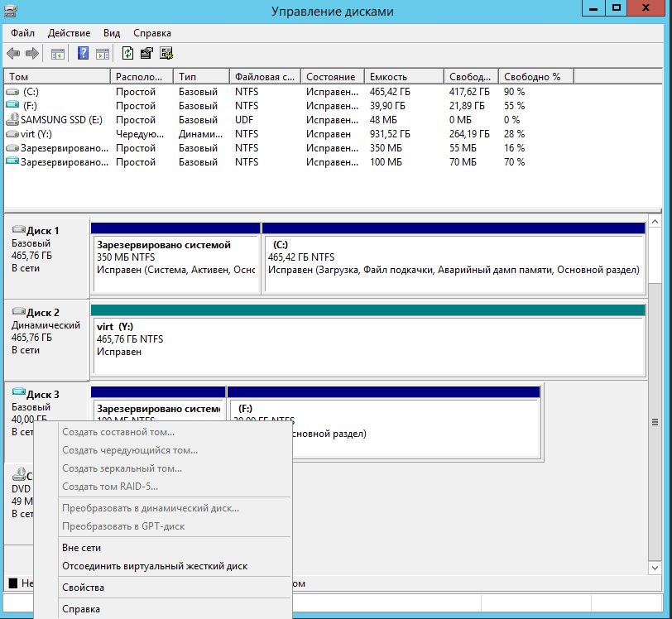
Task: Open the Файл menu
Action: coord(23,33)
